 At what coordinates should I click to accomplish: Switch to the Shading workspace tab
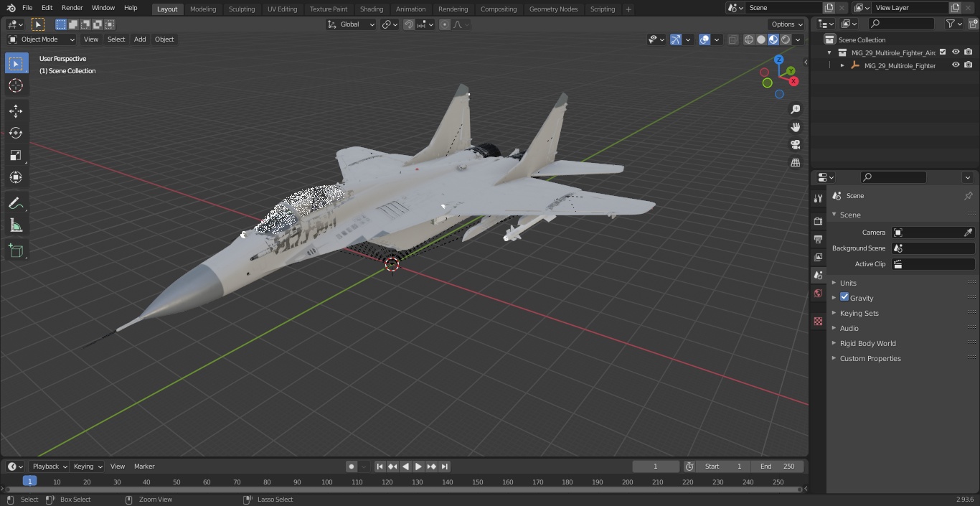pyautogui.click(x=372, y=9)
